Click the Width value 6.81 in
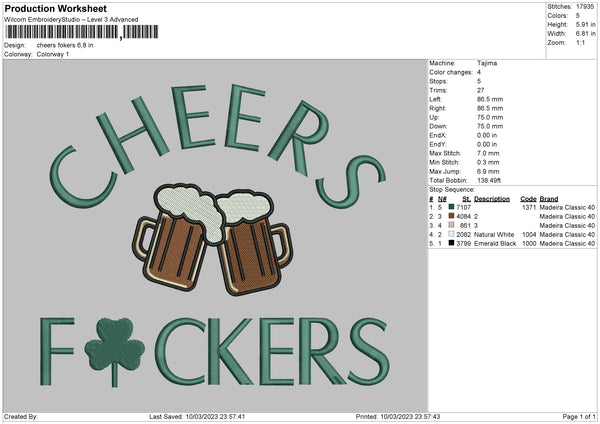 coord(586,34)
